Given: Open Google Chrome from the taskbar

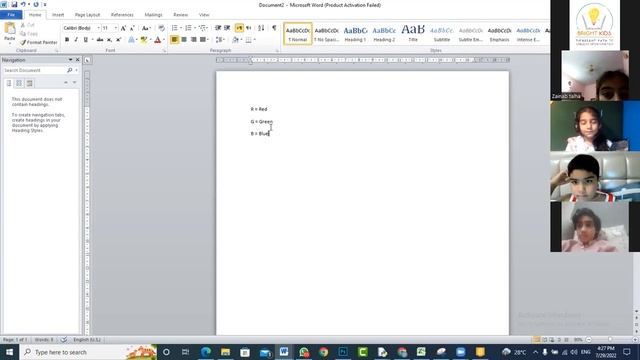Looking at the screenshot, I should pyautogui.click(x=323, y=352).
